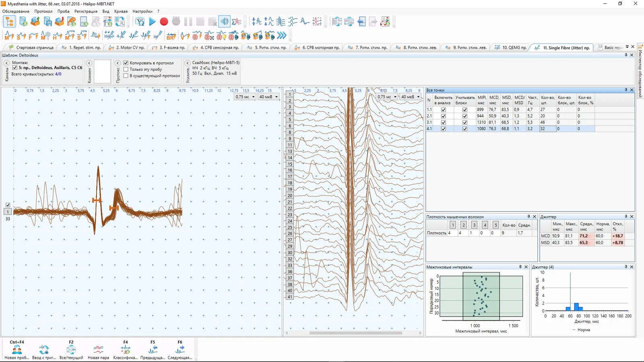
Task: Select table row 4.1
Action: click(x=530, y=129)
